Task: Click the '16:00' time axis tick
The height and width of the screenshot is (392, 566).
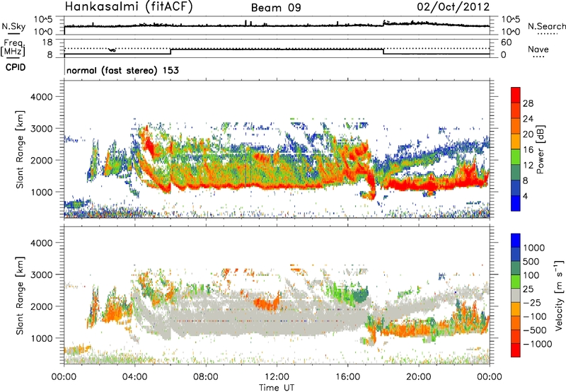Action: point(347,377)
